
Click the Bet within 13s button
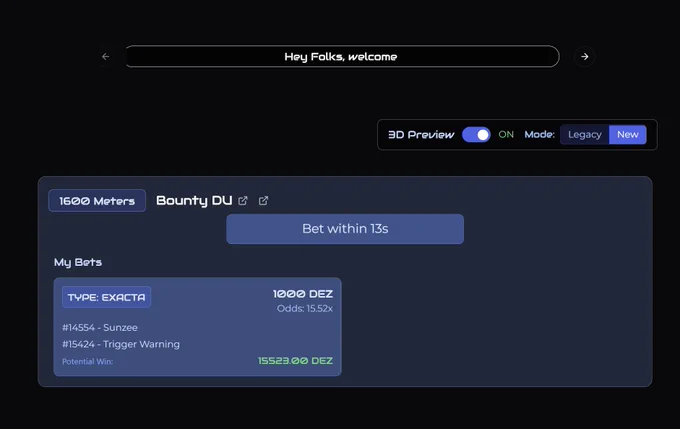[345, 229]
